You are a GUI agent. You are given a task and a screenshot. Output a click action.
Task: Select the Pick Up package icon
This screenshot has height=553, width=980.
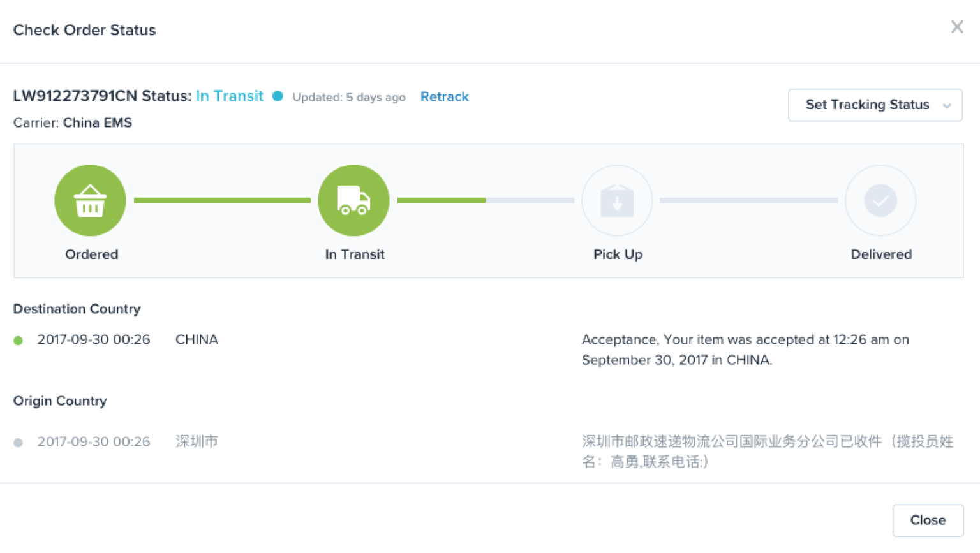(x=616, y=200)
